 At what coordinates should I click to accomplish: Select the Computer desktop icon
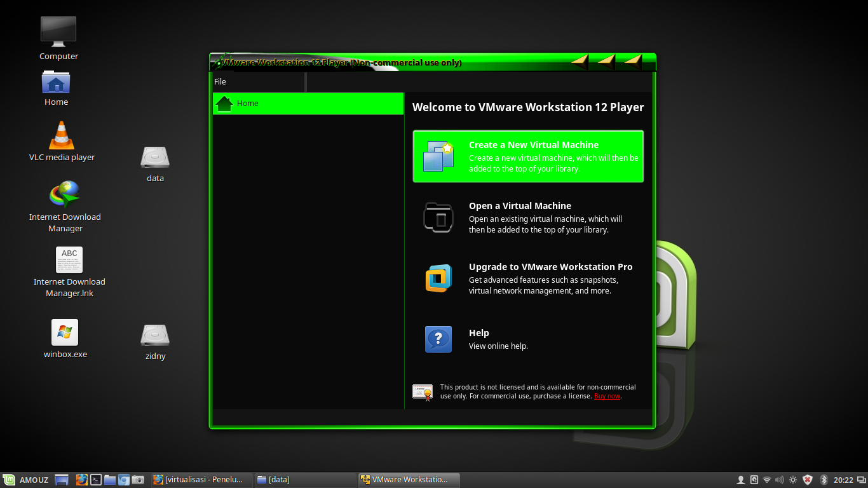(58, 39)
